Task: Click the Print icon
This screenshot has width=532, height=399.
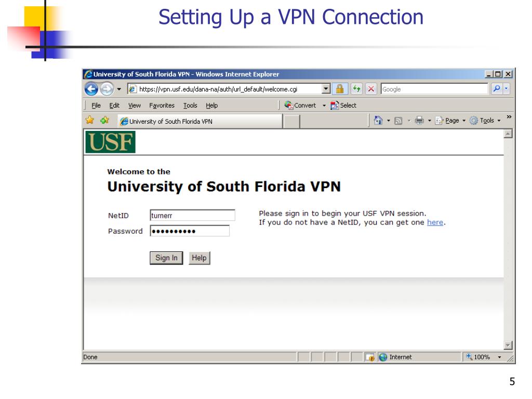Action: [419, 121]
